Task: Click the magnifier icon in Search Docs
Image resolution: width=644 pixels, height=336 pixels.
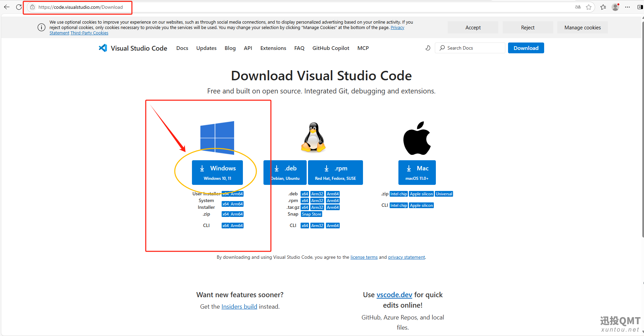Action: click(442, 48)
